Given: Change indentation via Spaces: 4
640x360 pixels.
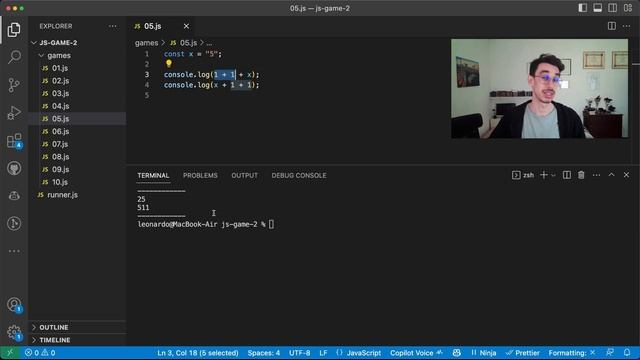Looking at the screenshot, I should tap(264, 353).
